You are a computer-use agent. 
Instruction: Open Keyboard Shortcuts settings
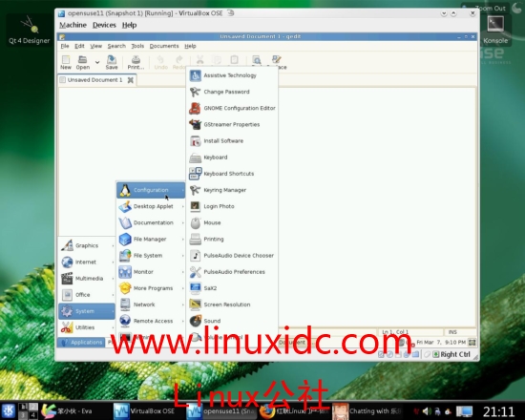232,174
